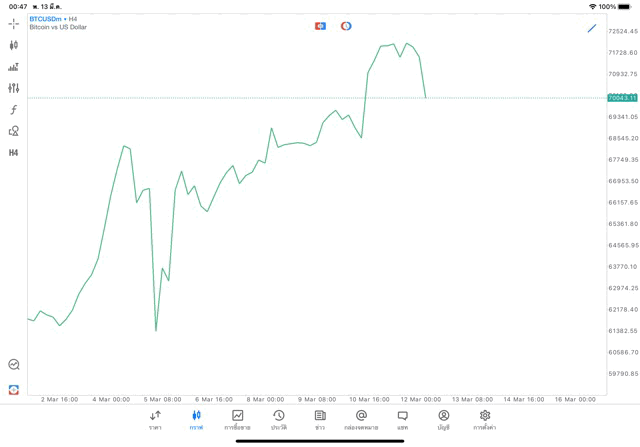This screenshot has width=640, height=447.
Task: Open the ข่าว news tab
Action: [x=320, y=420]
